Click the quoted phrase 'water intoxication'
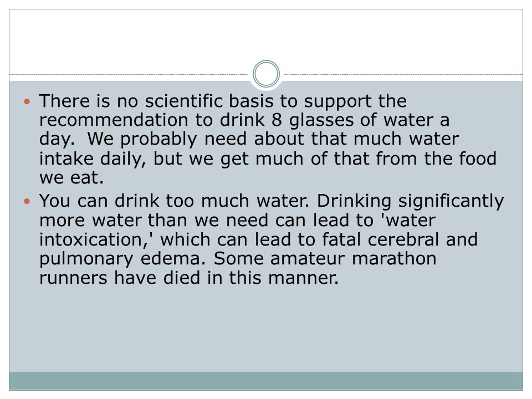Image resolution: width=532 pixels, height=399 pixels. pyautogui.click(x=238, y=229)
